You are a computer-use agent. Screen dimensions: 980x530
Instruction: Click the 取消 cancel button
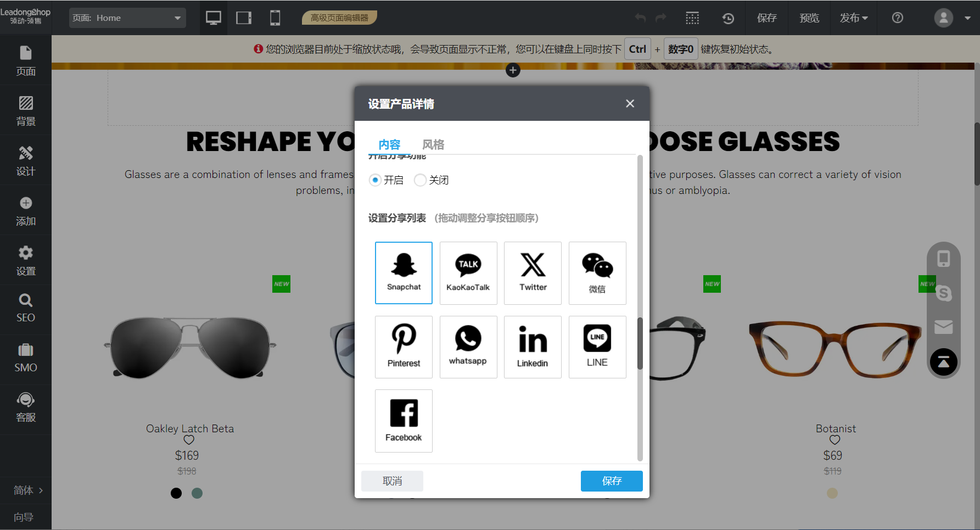[392, 481]
